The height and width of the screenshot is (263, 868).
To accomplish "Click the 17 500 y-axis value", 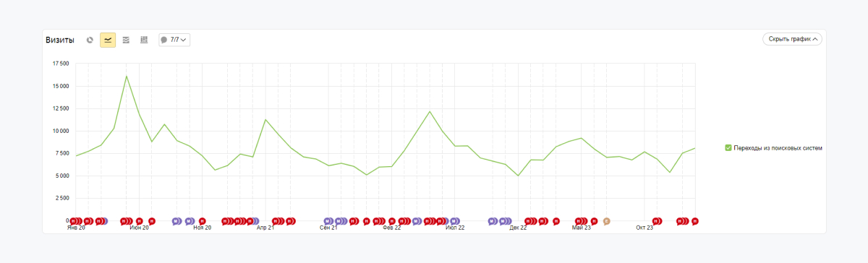I will tap(61, 64).
